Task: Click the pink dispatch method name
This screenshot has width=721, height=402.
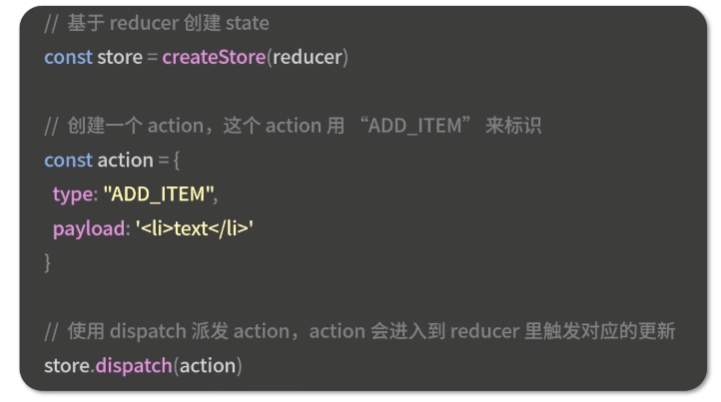Action: click(x=134, y=366)
